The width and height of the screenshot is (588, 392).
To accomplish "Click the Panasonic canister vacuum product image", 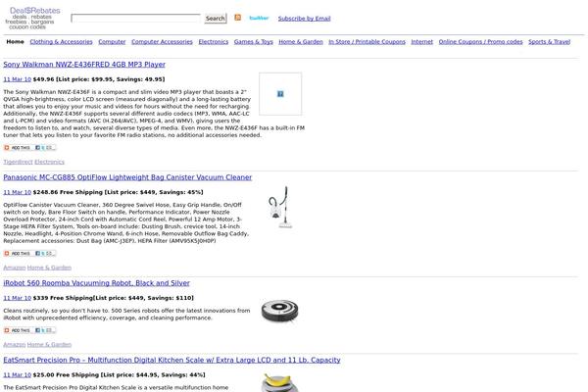I will pos(280,207).
